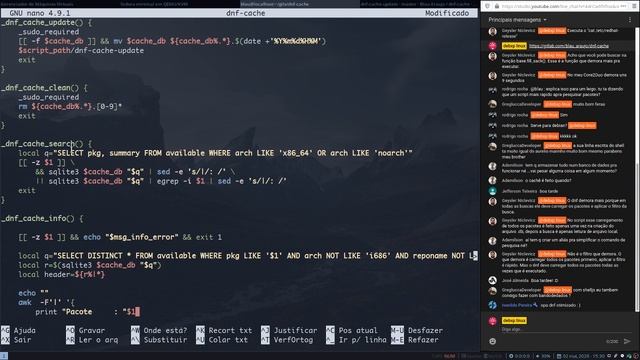This screenshot has width=640, height=360.
Task: Open the gitlab dnf-cache link in chat
Action: tap(569, 46)
